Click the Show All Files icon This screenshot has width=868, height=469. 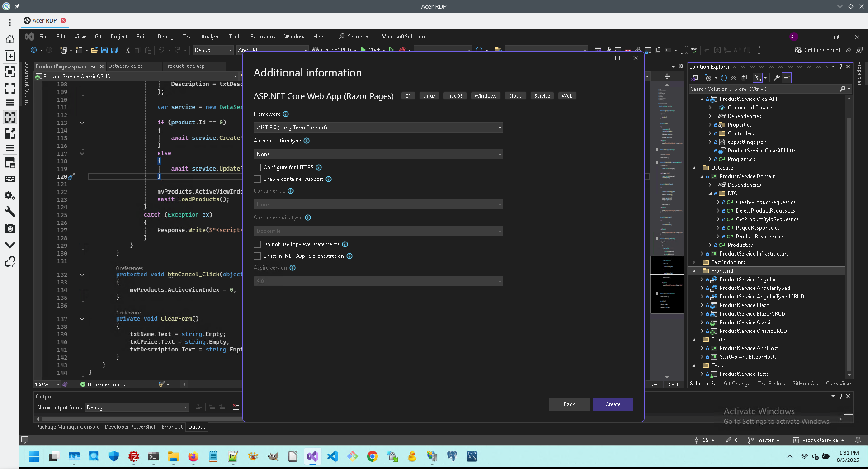(744, 78)
